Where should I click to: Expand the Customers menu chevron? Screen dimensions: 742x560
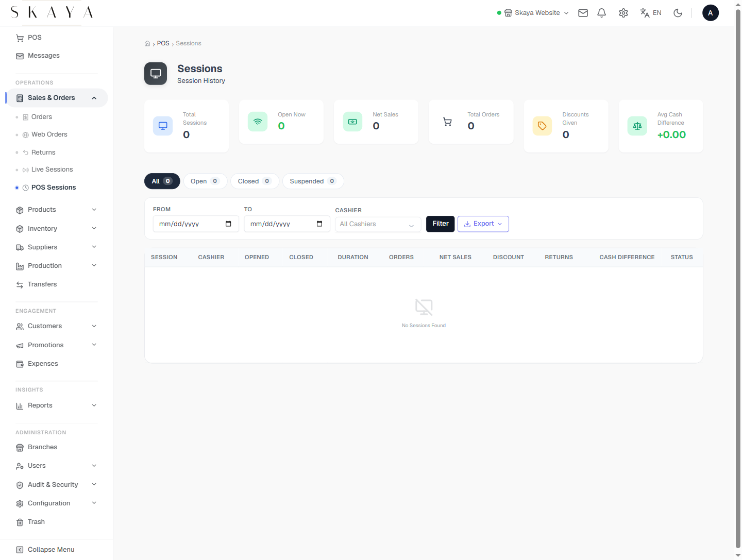[x=94, y=326]
